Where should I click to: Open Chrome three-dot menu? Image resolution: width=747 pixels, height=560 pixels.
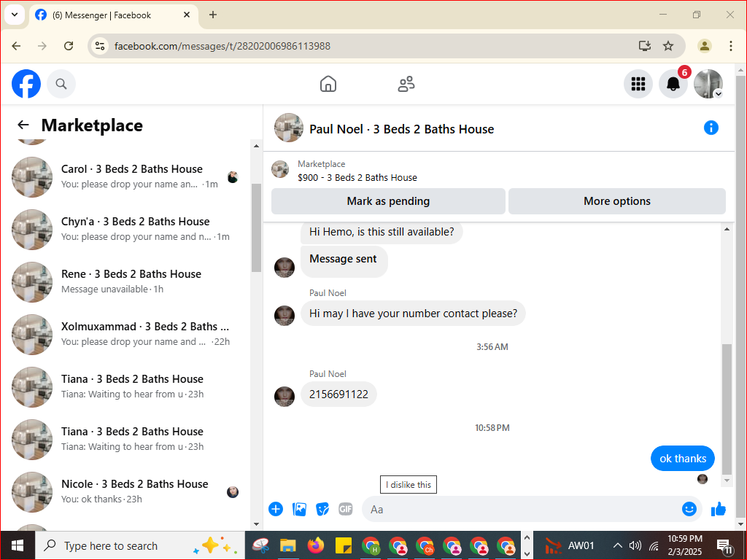point(731,46)
